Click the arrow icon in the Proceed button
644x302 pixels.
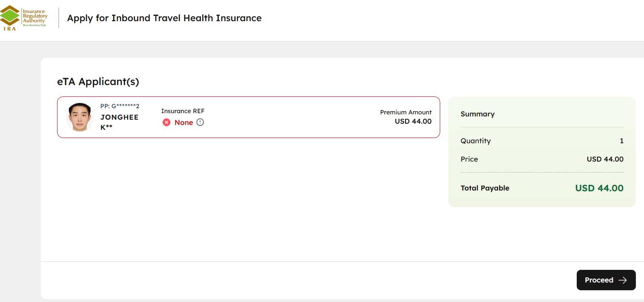click(x=622, y=280)
